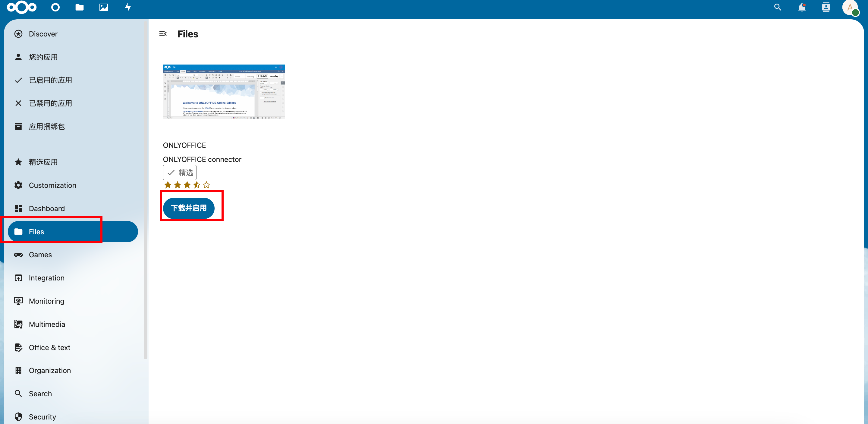Click the Discover star-circle icon
The image size is (868, 424).
click(18, 34)
